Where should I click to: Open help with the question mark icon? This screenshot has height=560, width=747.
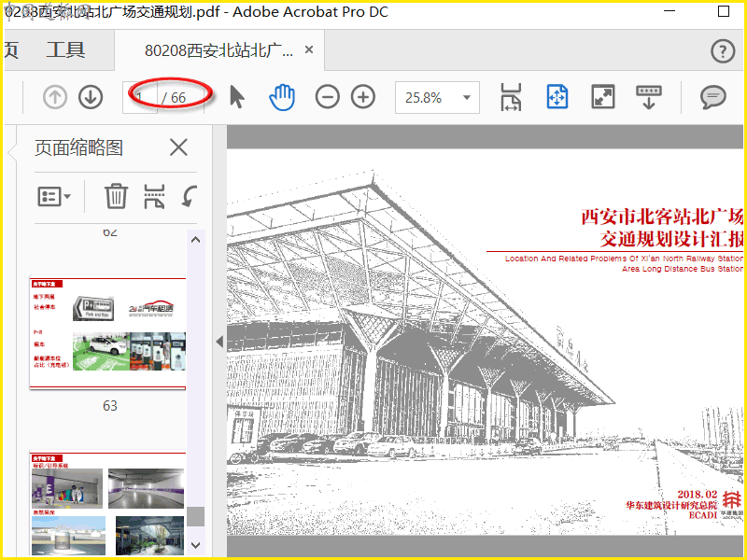click(723, 51)
